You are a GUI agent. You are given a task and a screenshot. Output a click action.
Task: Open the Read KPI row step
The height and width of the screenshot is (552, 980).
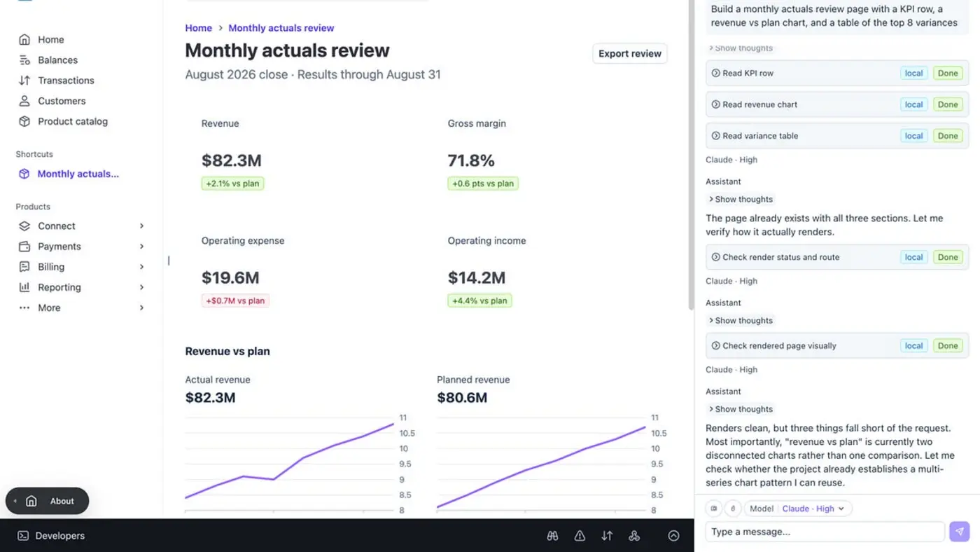click(x=837, y=73)
